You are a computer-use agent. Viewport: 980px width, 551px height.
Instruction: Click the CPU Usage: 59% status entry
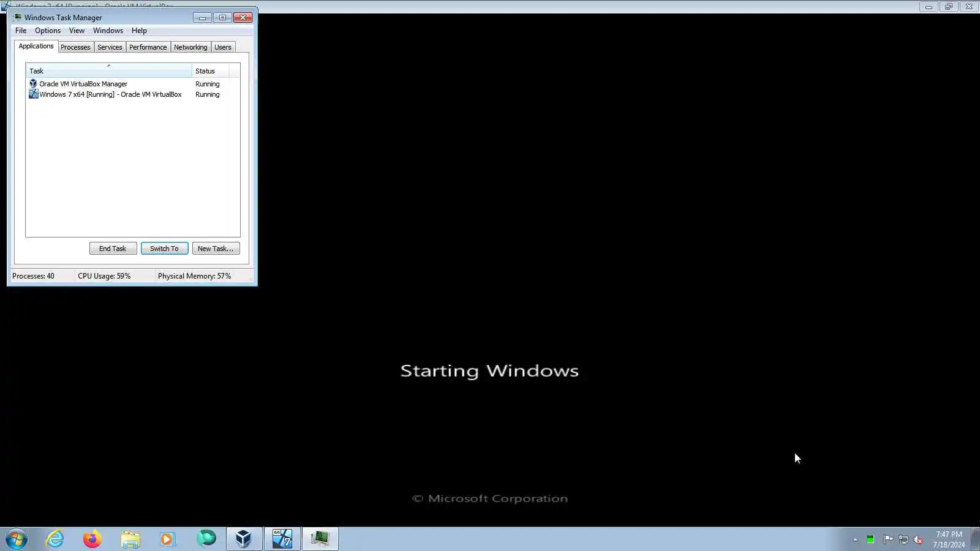point(104,276)
